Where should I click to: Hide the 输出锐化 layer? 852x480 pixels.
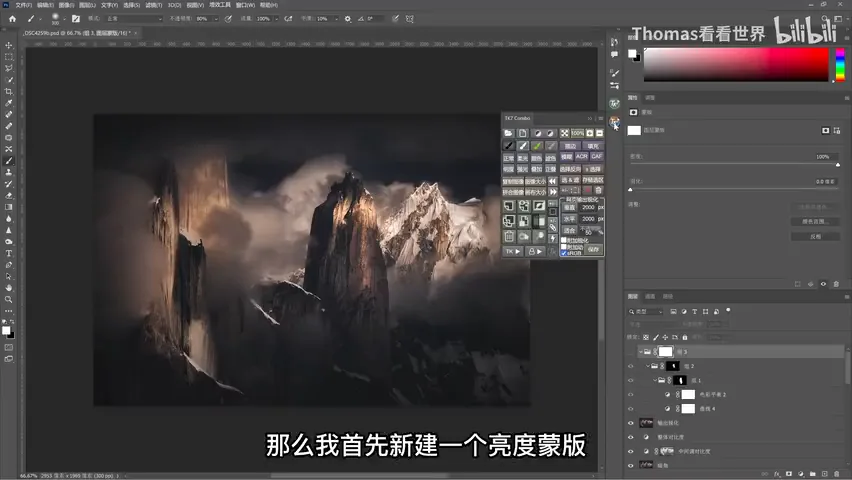pyautogui.click(x=631, y=423)
